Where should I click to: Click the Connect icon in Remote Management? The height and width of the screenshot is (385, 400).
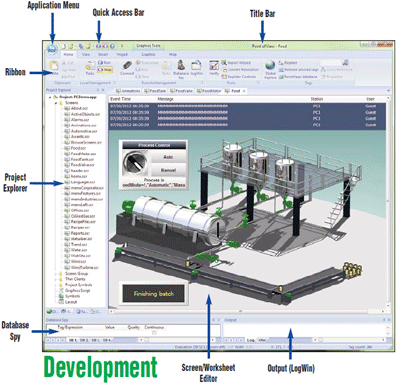point(127,68)
